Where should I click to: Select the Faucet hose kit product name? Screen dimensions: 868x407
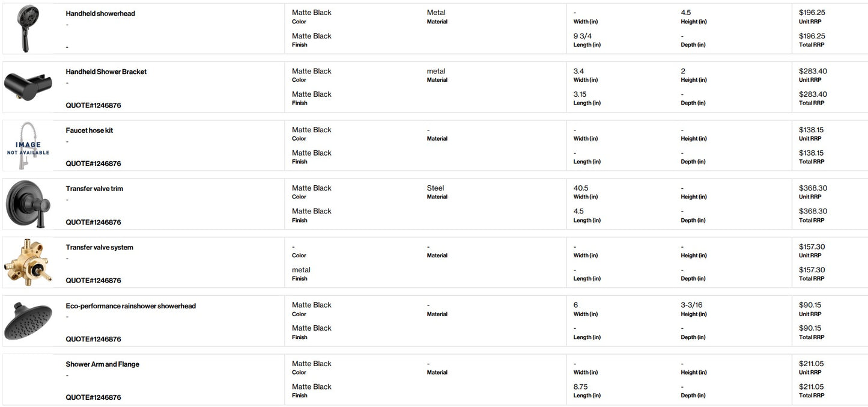click(x=90, y=130)
